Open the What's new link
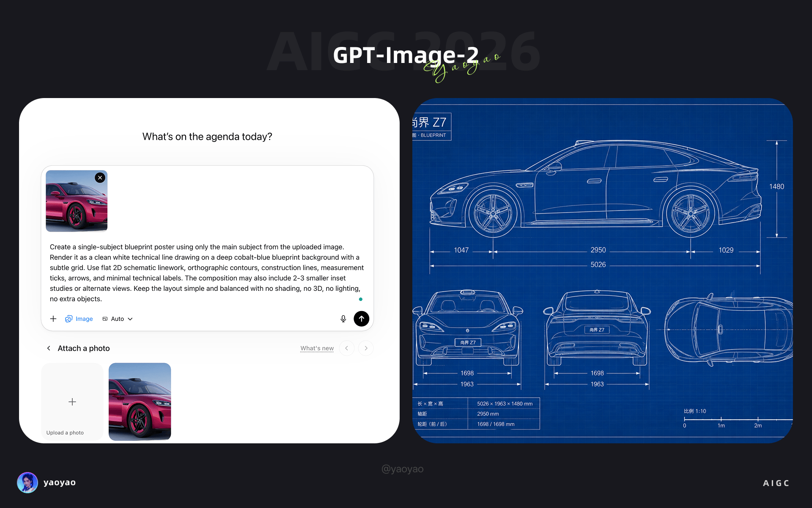 tap(317, 348)
